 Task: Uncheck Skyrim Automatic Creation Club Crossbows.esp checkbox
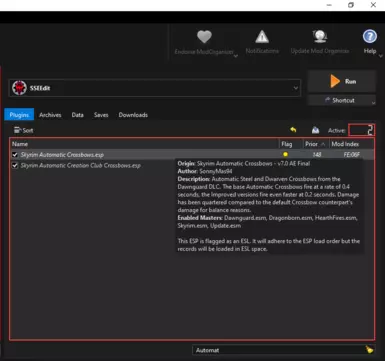pyautogui.click(x=15, y=165)
